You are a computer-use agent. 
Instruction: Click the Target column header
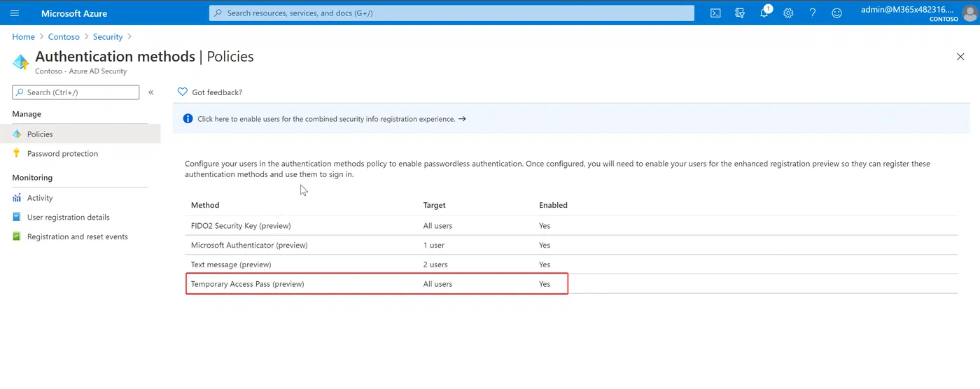click(435, 205)
